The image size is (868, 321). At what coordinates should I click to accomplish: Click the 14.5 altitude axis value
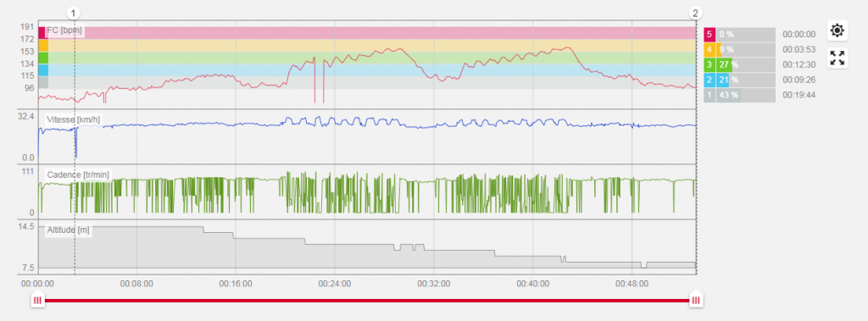tap(26, 227)
